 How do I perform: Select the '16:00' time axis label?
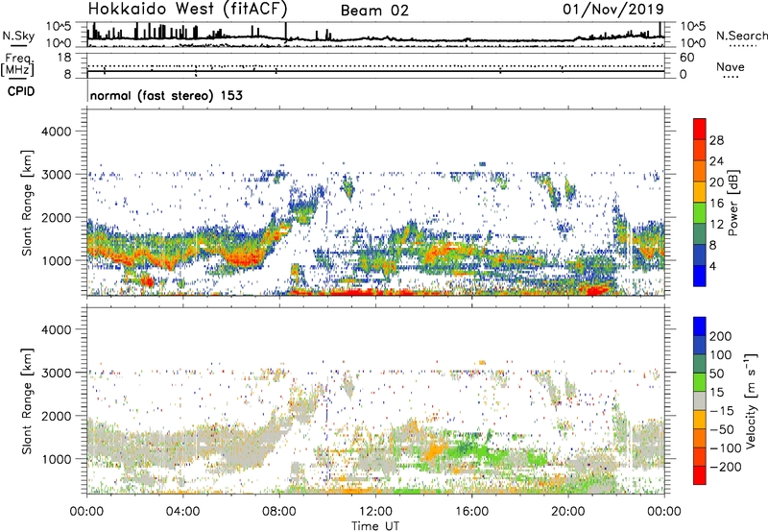[x=471, y=512]
